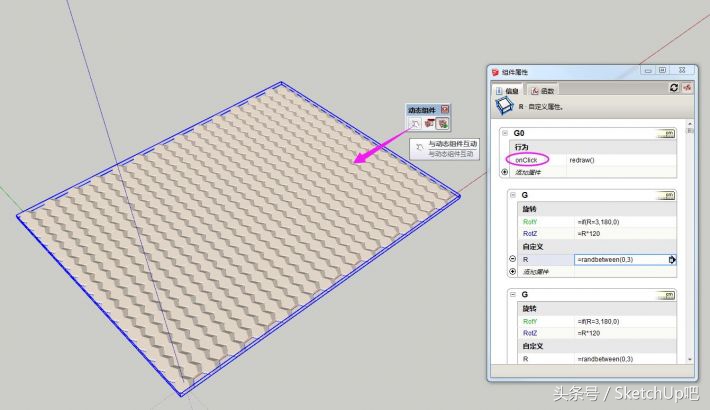Viewport: 710px width, 410px height.
Task: Click the add attribute plus icon in first G
Action: pyautogui.click(x=513, y=272)
